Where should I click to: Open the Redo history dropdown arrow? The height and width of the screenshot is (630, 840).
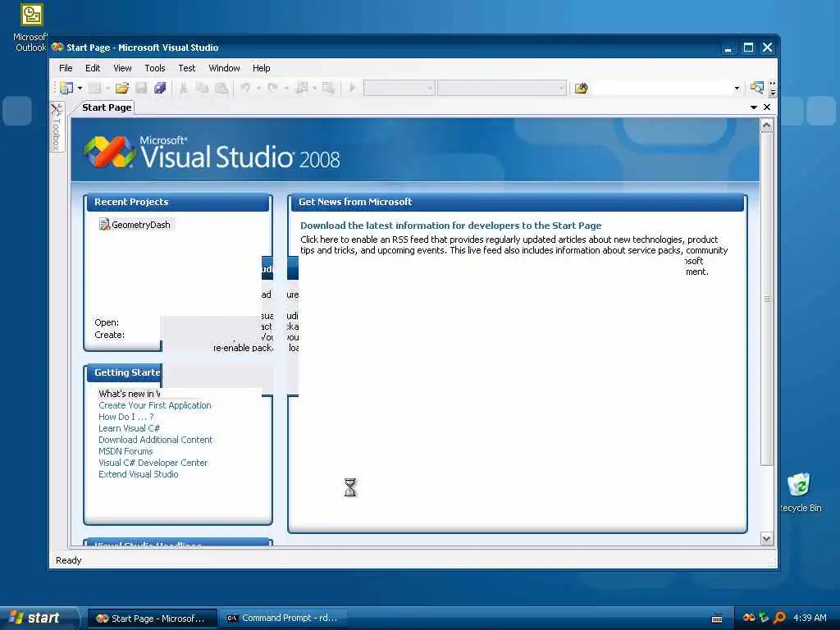pyautogui.click(x=286, y=88)
